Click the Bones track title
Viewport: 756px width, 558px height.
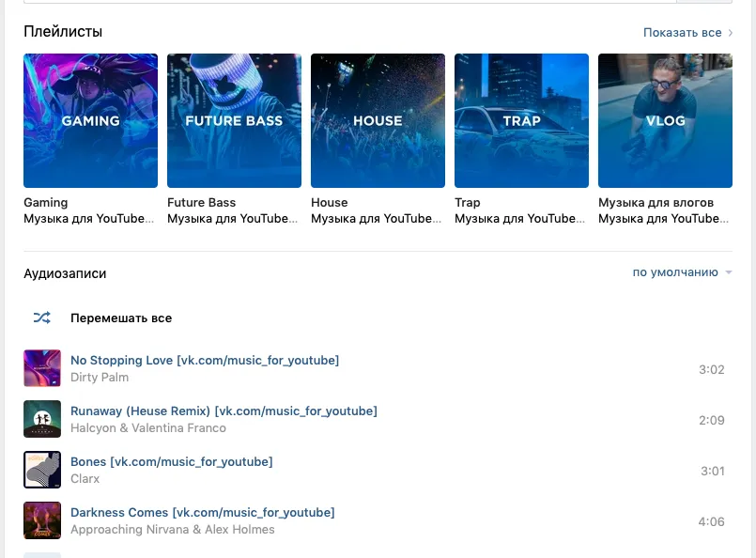point(172,461)
